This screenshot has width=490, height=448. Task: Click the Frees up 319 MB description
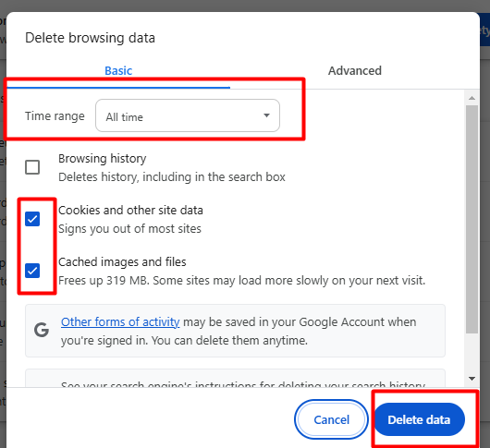coord(242,281)
